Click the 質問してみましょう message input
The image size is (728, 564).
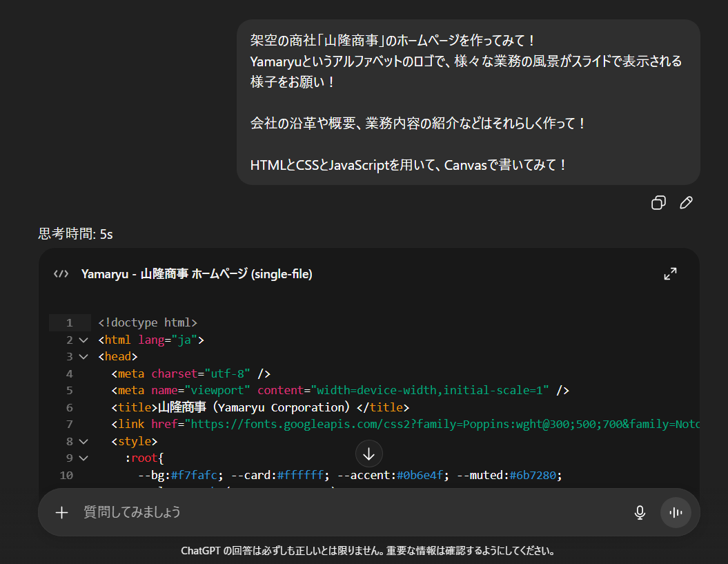click(x=353, y=512)
